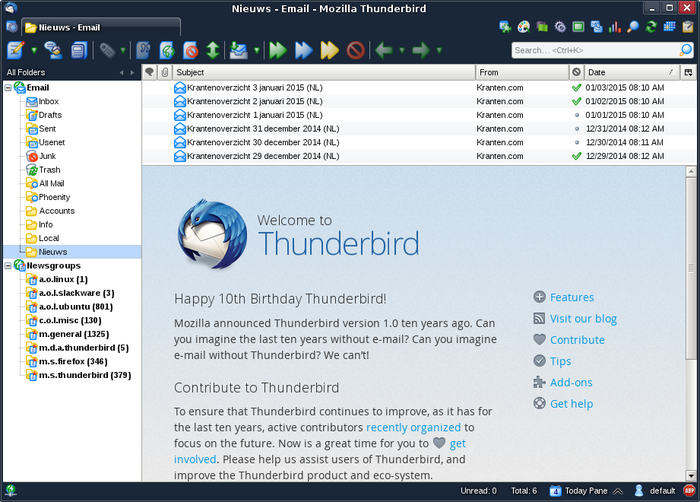Open the Address Book toolbar icon
The image size is (700, 502).
coord(79,50)
